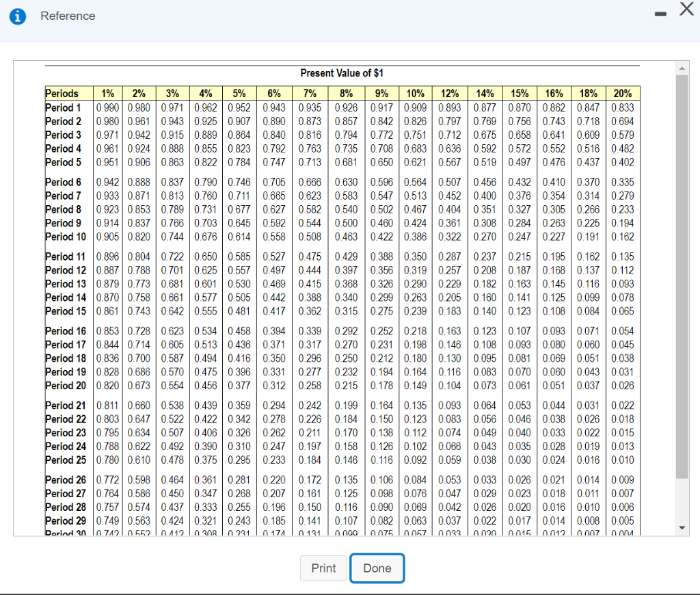Click the 9% column header

381,94
